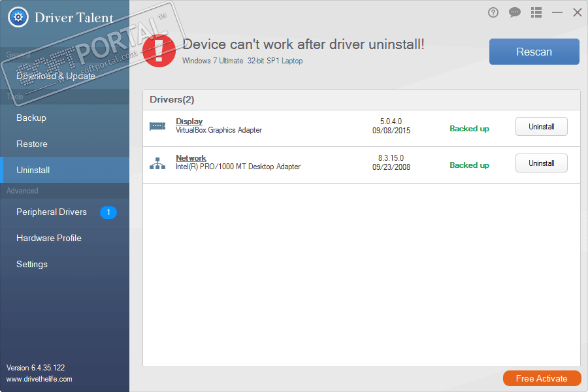Image resolution: width=588 pixels, height=392 pixels.
Task: Click the Display adapter device icon
Action: pos(157,126)
